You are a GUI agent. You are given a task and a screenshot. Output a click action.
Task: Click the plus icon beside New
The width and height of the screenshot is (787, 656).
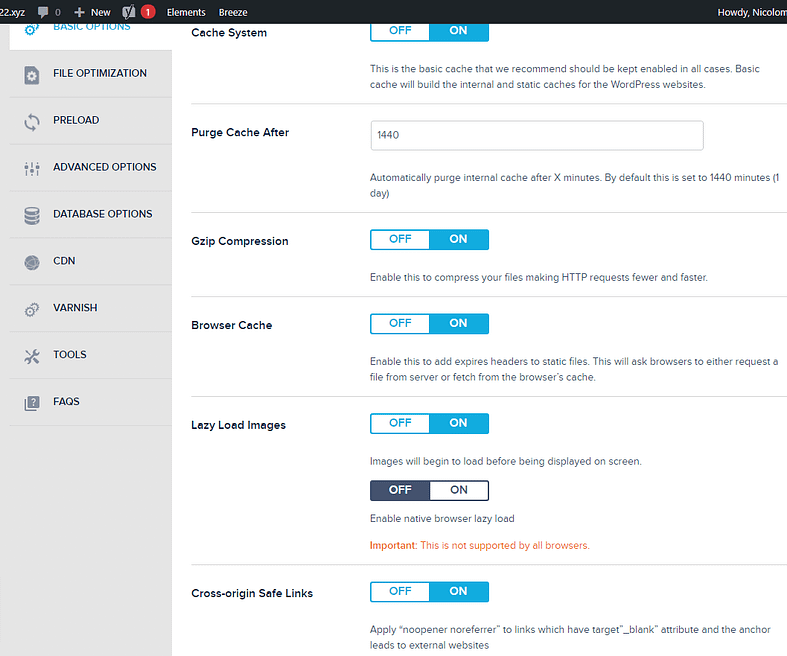click(x=79, y=12)
